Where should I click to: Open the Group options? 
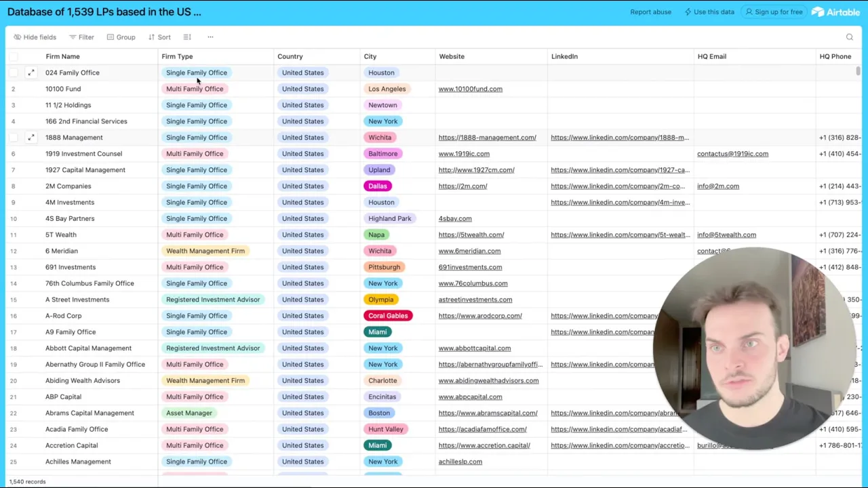[121, 37]
